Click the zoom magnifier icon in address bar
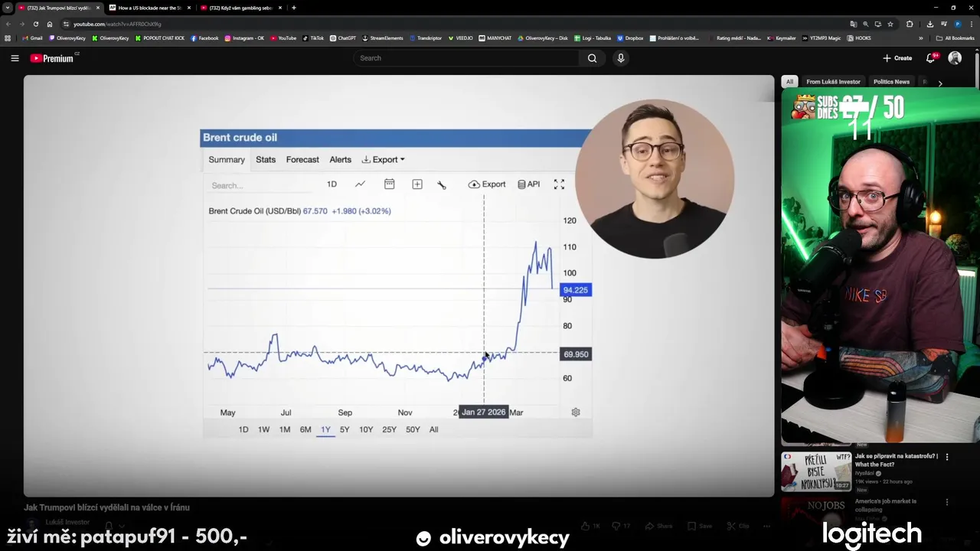The image size is (980, 551). pyautogui.click(x=866, y=24)
